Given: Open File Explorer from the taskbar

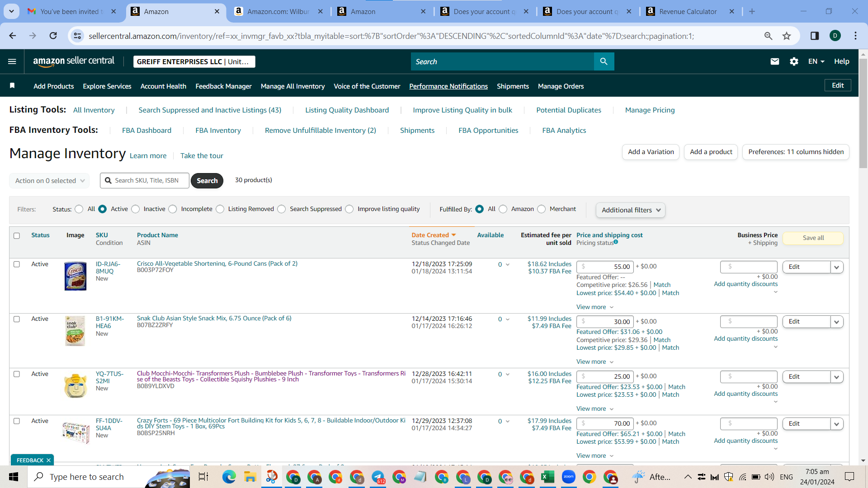Looking at the screenshot, I should [250, 477].
